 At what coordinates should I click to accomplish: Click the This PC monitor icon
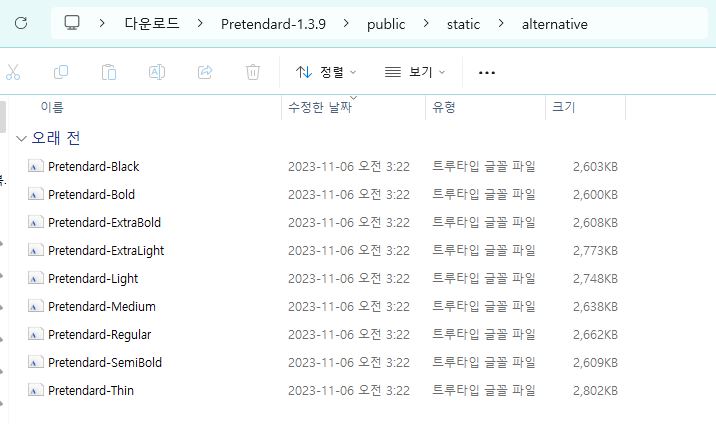(72, 23)
